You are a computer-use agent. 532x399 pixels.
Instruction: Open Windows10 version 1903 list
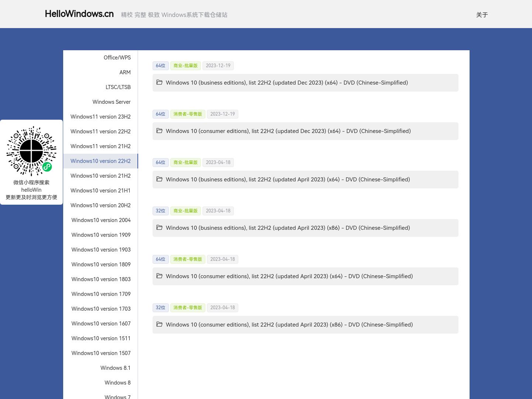100,250
